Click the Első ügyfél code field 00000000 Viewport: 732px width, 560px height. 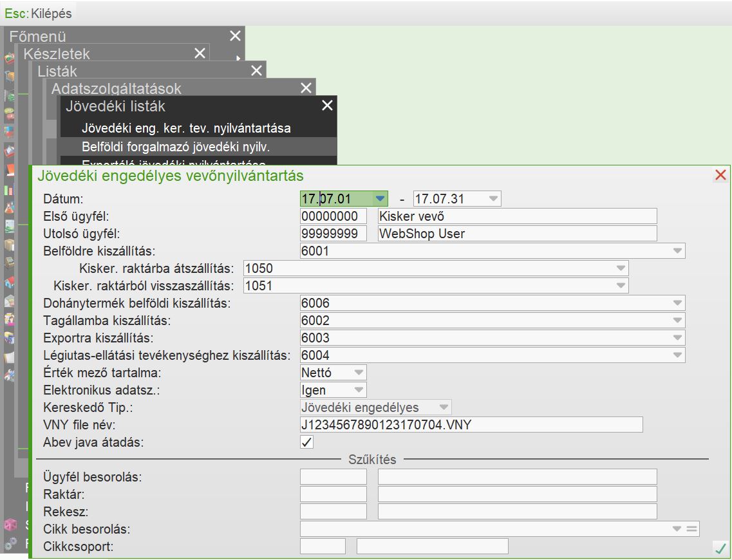pos(333,216)
